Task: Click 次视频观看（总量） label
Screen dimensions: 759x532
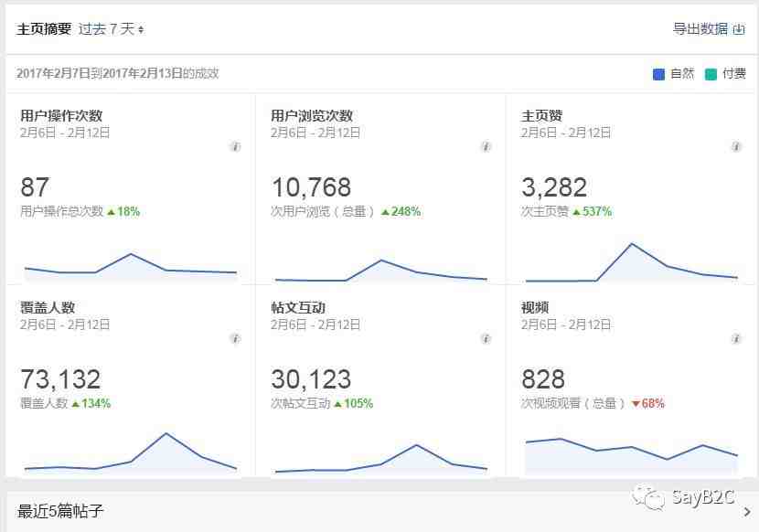Action: 574,403
